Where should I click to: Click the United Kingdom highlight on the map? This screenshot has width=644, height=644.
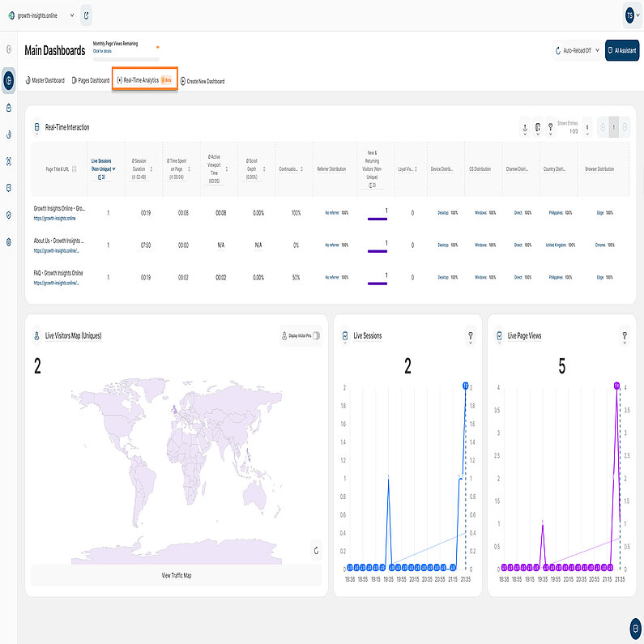point(174,408)
